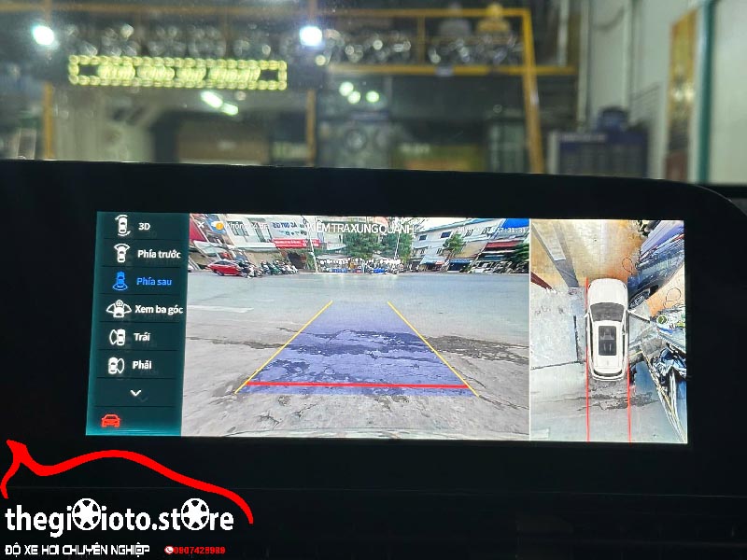Screen dimensions: 747x560
Task: Select the "Phía sau" label
Action: click(x=153, y=281)
